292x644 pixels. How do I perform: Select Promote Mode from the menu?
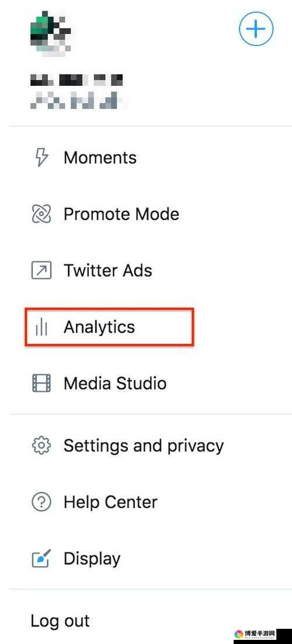(x=121, y=214)
